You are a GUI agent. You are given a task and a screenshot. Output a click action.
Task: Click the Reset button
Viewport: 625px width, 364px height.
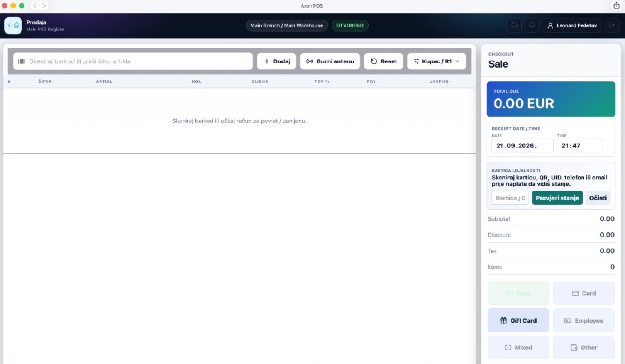383,61
